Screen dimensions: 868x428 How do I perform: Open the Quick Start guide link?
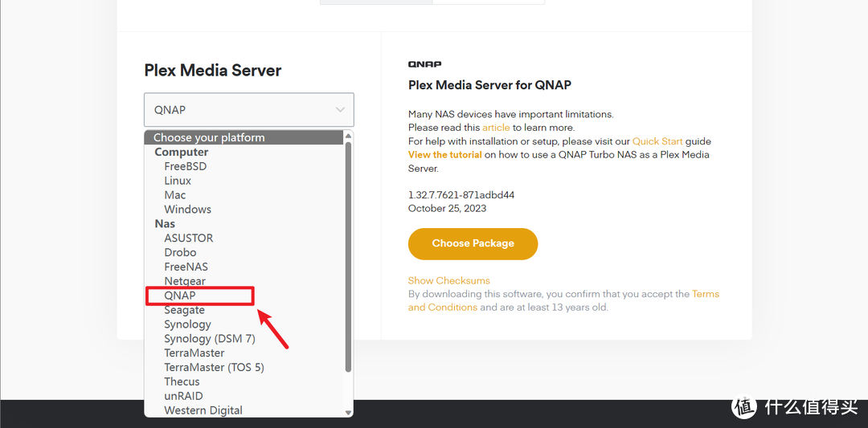pyautogui.click(x=657, y=141)
